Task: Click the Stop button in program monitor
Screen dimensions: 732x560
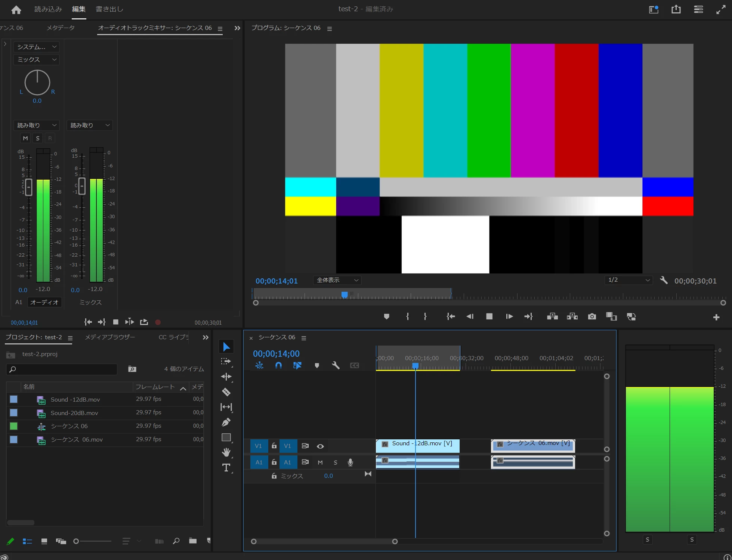Action: (489, 316)
